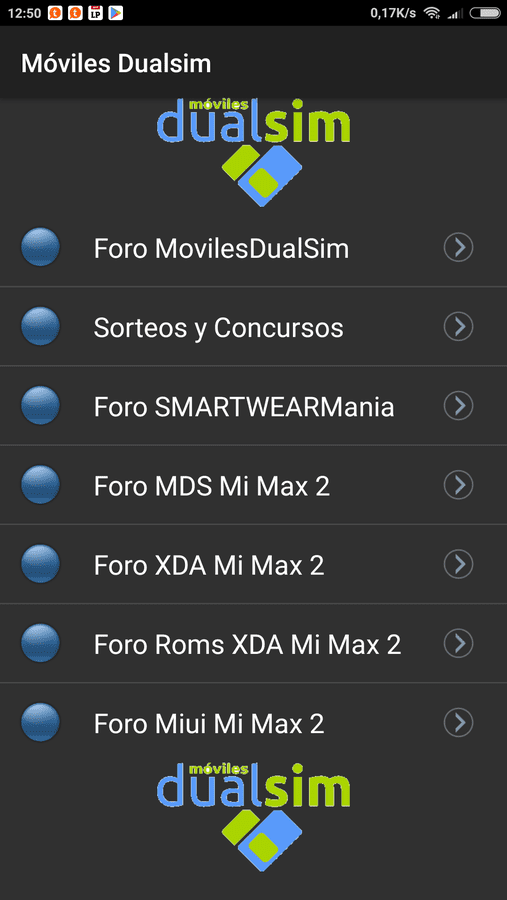Open the chevron arrow for Foro MDS Mi Max 2
Viewport: 507px width, 900px height.
pyautogui.click(x=458, y=485)
